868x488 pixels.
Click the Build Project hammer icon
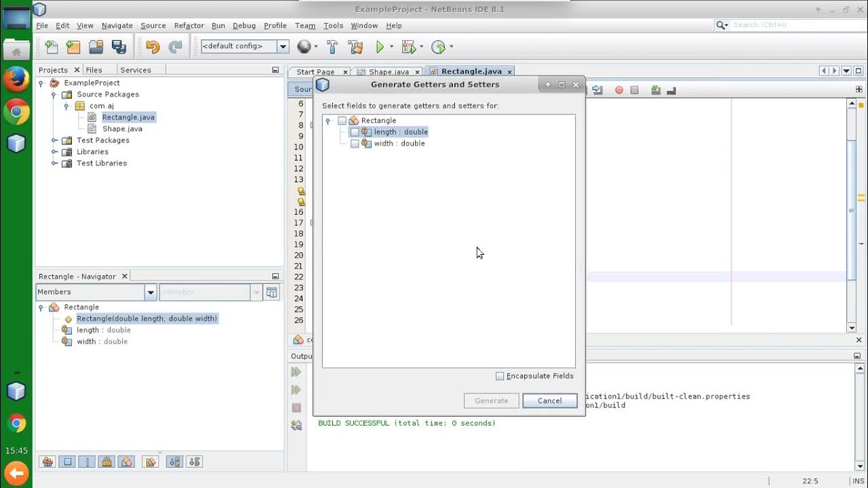(x=332, y=47)
